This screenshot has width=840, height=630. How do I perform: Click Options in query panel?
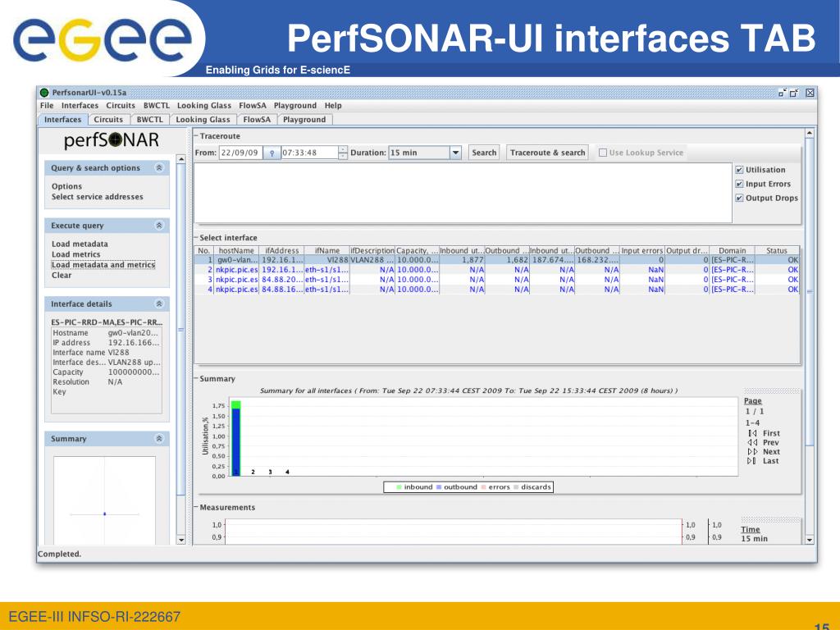tap(67, 186)
